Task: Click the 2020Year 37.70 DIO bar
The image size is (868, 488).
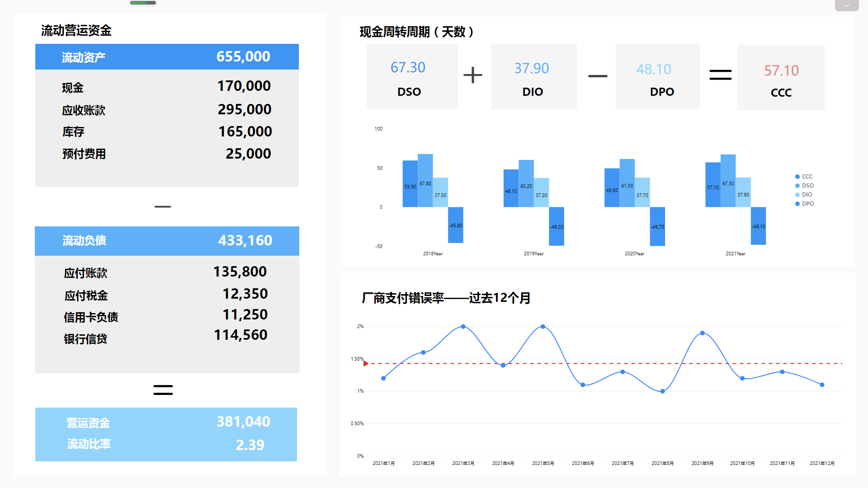Action: [x=642, y=192]
